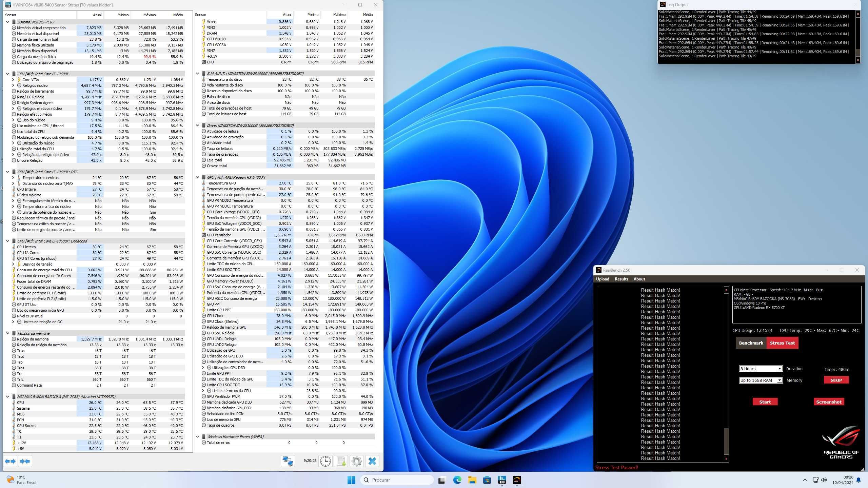Open the Upload menu in RealBench
This screenshot has height=488, width=868.
603,279
